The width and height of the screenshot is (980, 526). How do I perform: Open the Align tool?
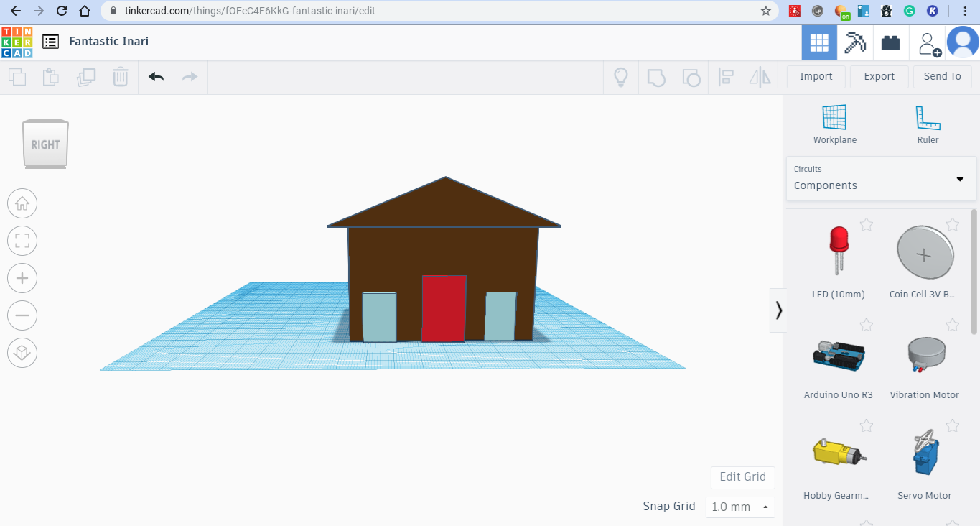click(x=725, y=76)
